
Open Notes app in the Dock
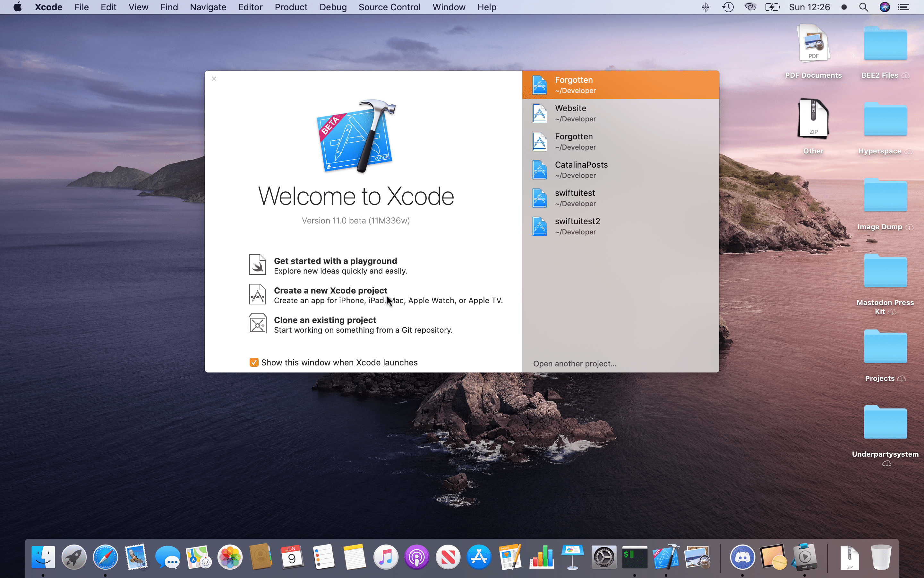(x=355, y=556)
